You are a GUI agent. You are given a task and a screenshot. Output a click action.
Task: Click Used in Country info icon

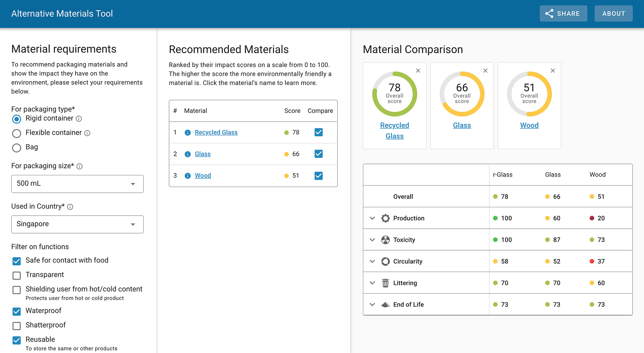pyautogui.click(x=70, y=207)
